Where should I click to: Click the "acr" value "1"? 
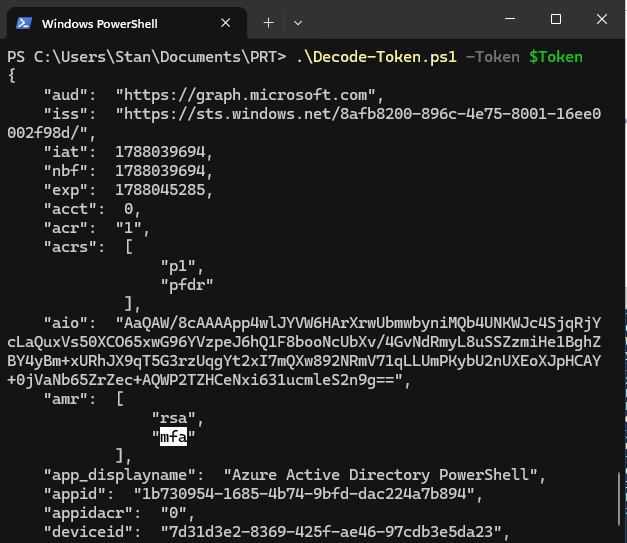(x=128, y=228)
